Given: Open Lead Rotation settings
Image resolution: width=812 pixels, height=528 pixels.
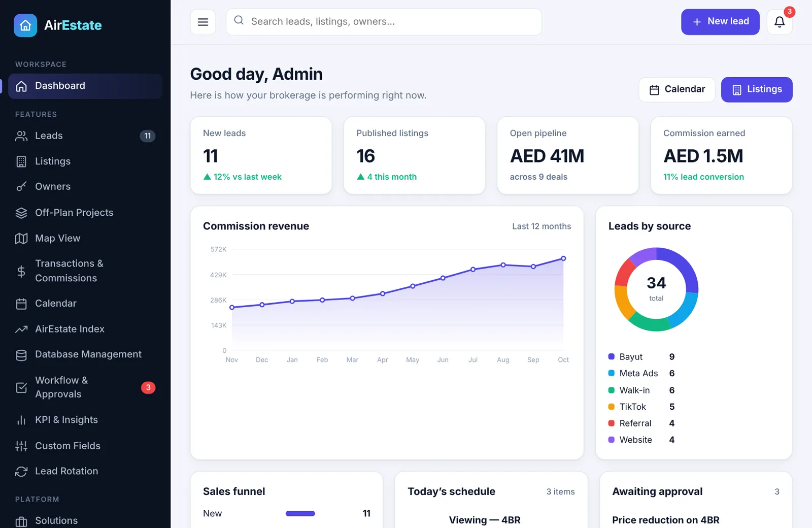Looking at the screenshot, I should (85, 472).
